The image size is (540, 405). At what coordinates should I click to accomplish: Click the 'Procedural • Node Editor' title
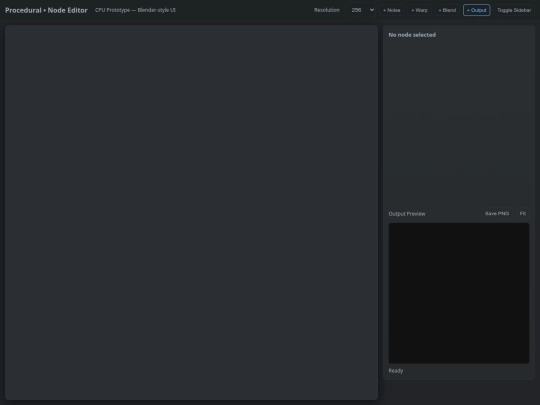[x=46, y=10]
